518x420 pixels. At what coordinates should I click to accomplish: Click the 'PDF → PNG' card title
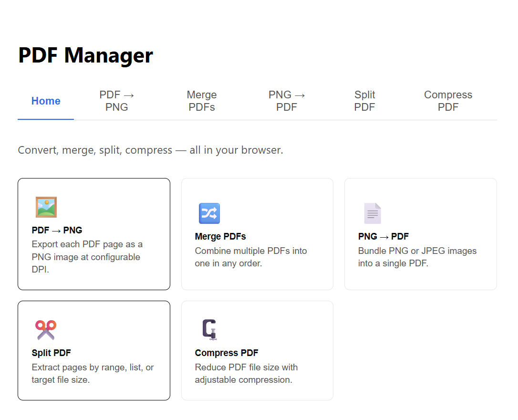pos(57,231)
